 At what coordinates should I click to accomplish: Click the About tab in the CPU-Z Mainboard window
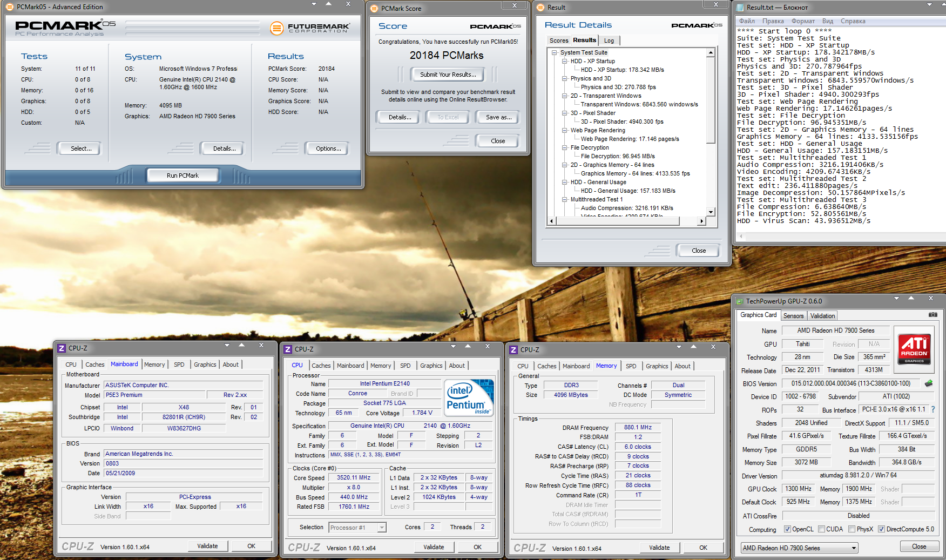231,365
